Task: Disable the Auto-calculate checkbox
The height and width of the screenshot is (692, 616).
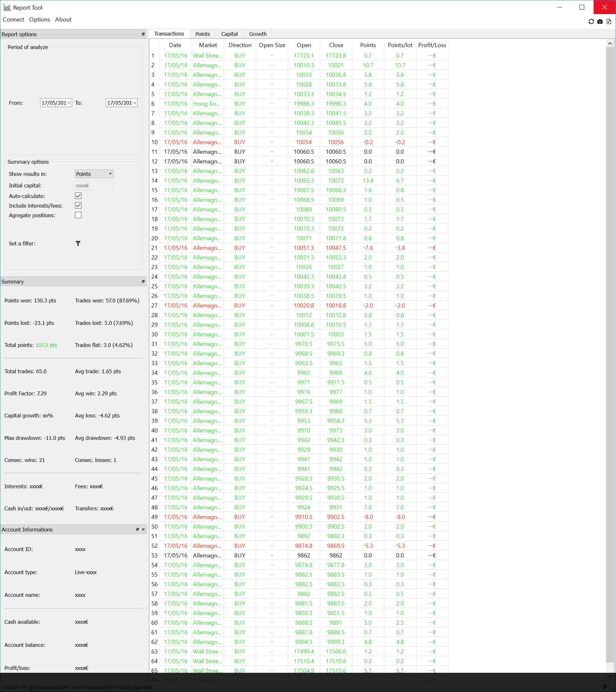Action: coord(78,196)
